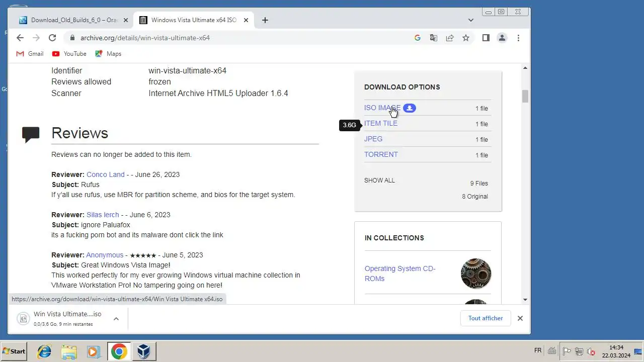This screenshot has width=644, height=362.
Task: Open the Chrome profile avatar
Action: pyautogui.click(x=502, y=38)
